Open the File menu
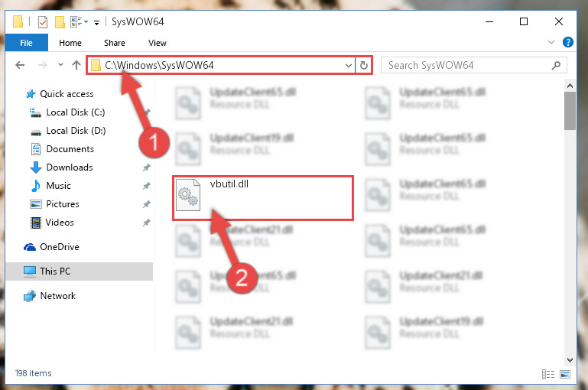The width and height of the screenshot is (588, 390). (x=26, y=43)
